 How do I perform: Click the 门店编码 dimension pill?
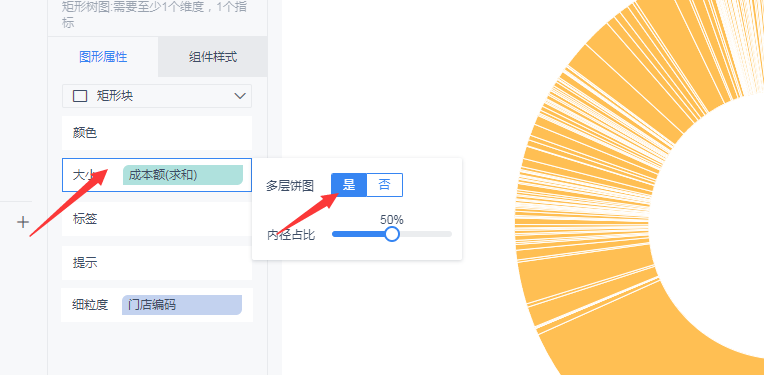click(x=182, y=305)
